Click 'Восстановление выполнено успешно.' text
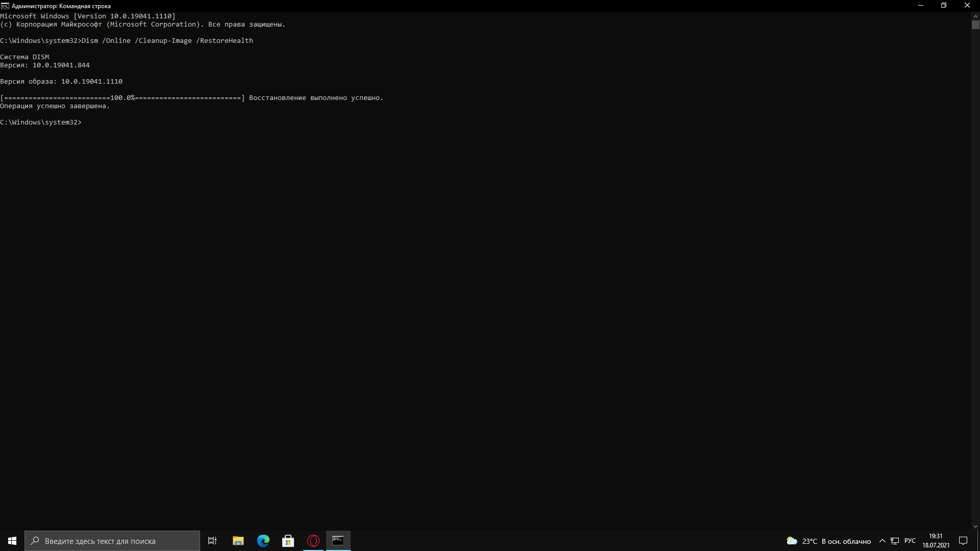980x551 pixels. [x=316, y=97]
